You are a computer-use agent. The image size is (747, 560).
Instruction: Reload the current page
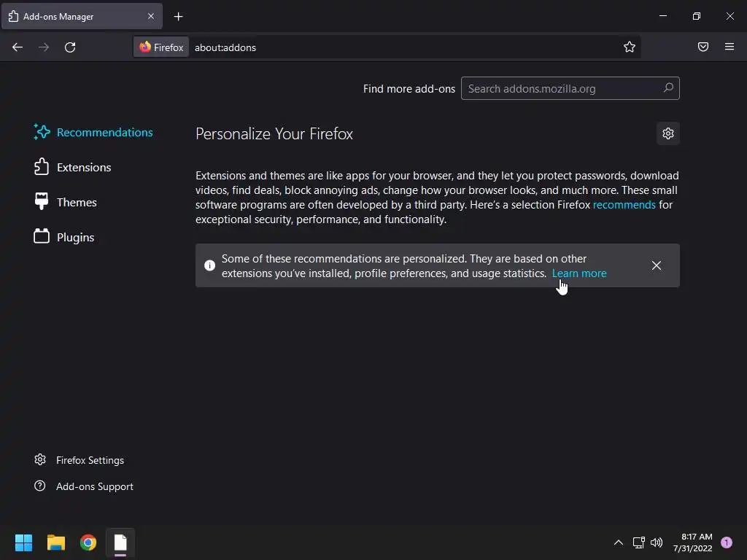tap(70, 47)
